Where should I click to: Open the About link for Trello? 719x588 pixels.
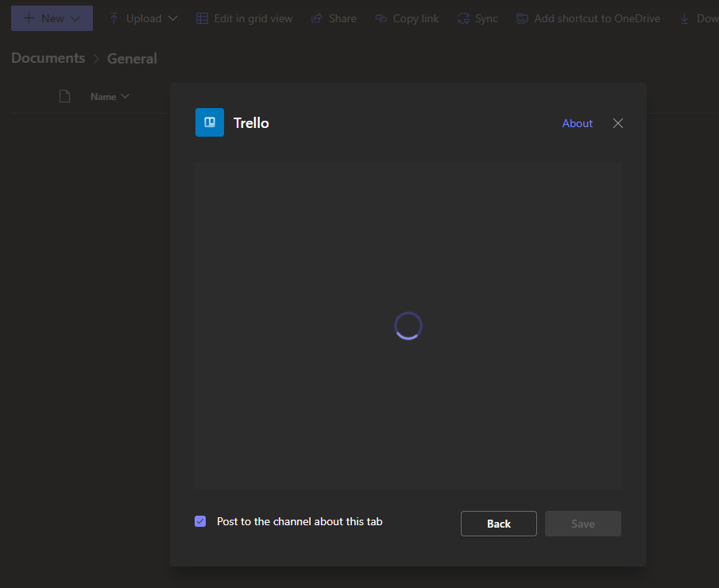(x=578, y=123)
